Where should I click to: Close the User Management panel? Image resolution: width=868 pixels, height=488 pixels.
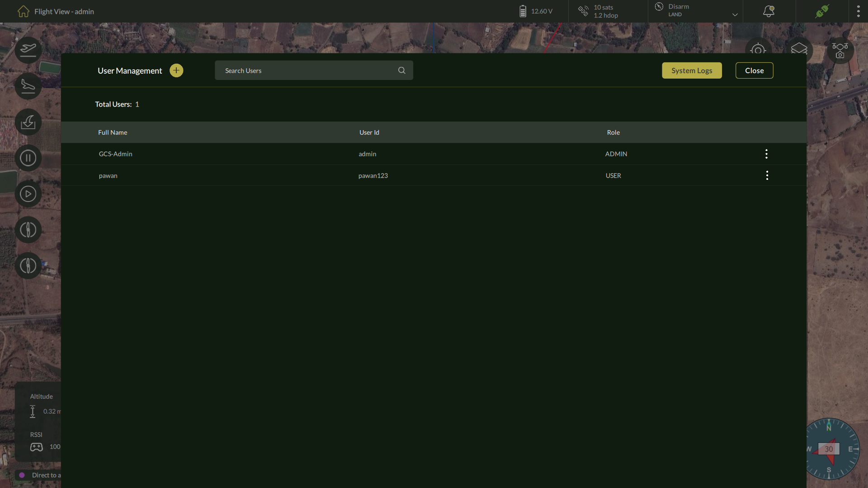tap(754, 70)
